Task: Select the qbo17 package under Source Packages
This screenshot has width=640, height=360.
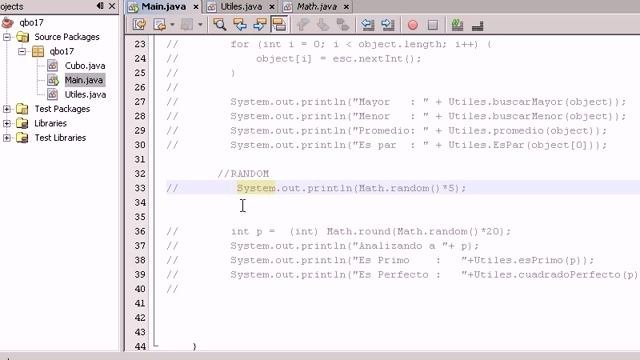Action: pos(62,51)
